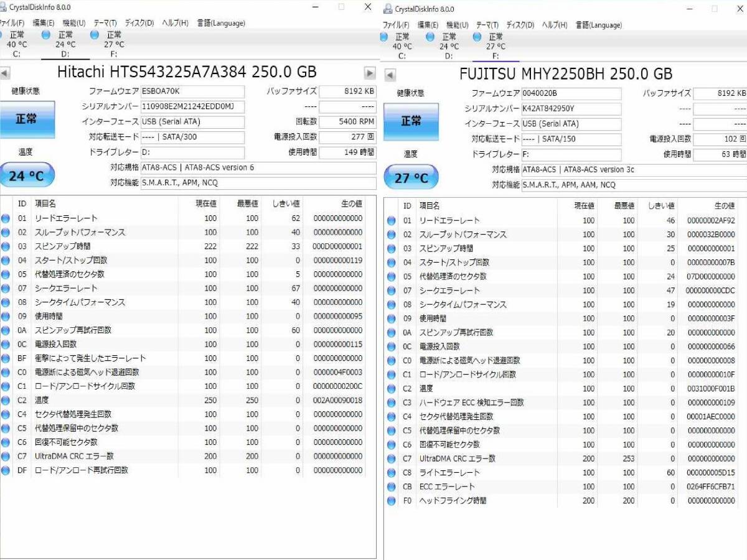Click the status icon for C8 ライトエラーレート
This screenshot has width=747, height=560.
391,472
